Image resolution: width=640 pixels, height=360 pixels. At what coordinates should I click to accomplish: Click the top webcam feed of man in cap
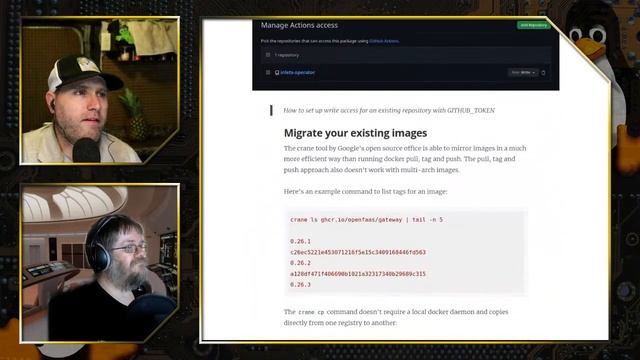pos(100,91)
